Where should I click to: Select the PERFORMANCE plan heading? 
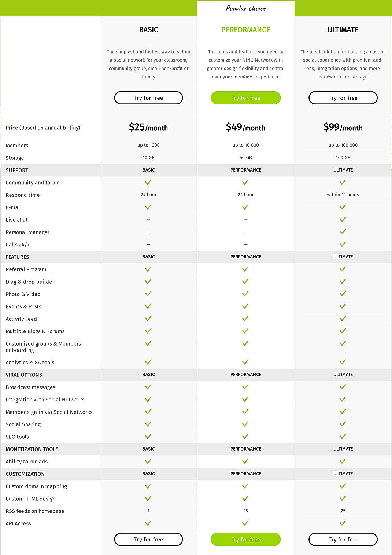click(245, 30)
